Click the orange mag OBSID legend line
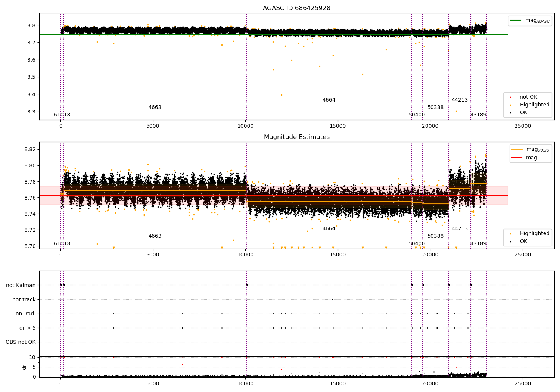The height and width of the screenshot is (392, 560). (517, 149)
